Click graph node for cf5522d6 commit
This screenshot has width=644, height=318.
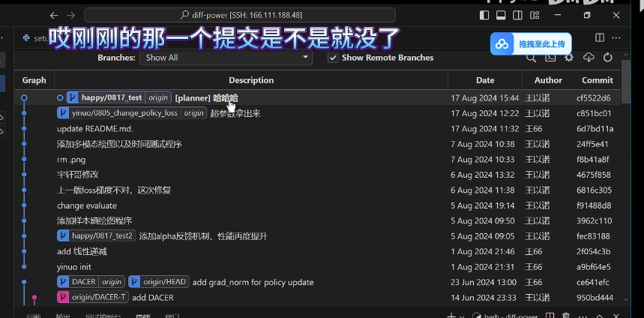point(24,97)
